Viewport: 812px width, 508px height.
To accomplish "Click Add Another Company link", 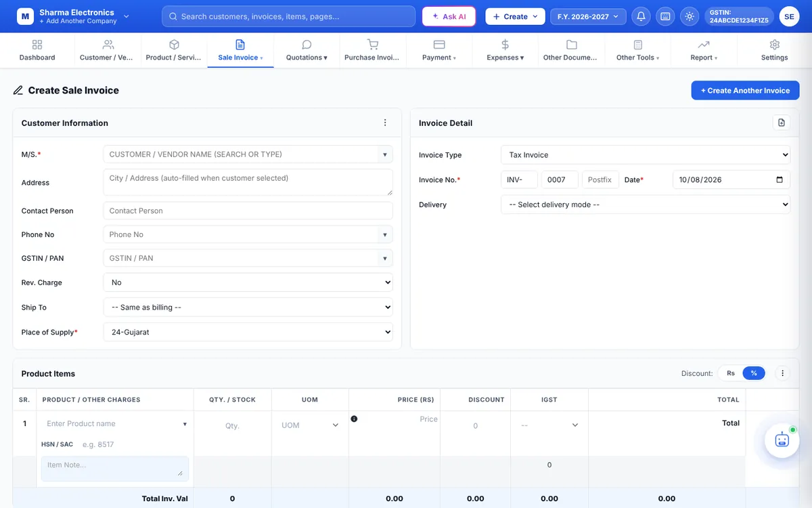I will [x=78, y=22].
